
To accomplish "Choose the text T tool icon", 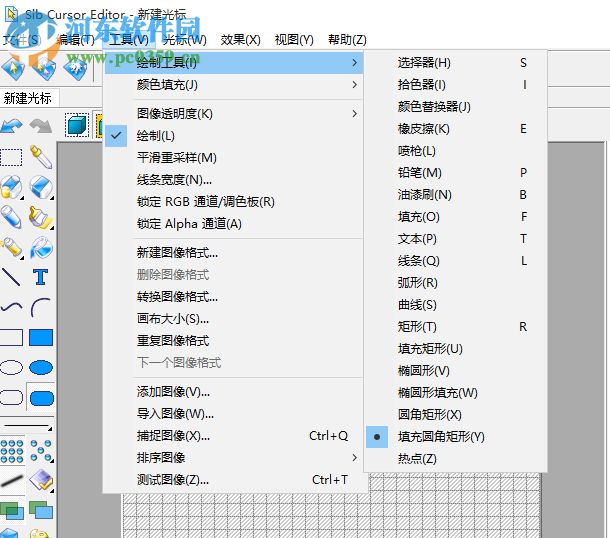I will [41, 277].
